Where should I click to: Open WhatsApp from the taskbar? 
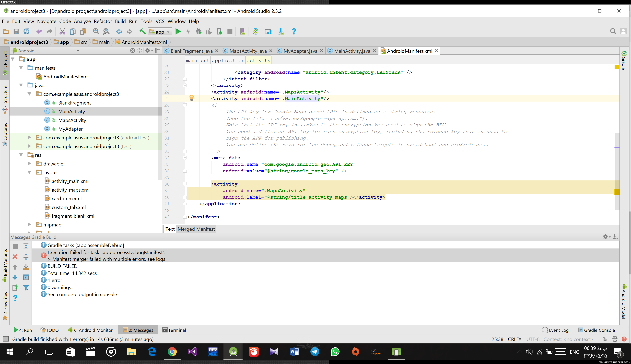click(335, 352)
